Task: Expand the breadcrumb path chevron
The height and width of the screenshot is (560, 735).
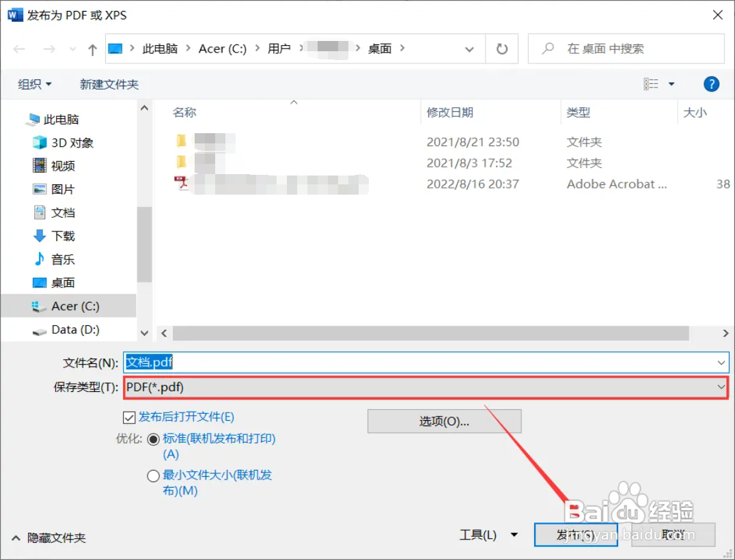Action: (x=469, y=48)
